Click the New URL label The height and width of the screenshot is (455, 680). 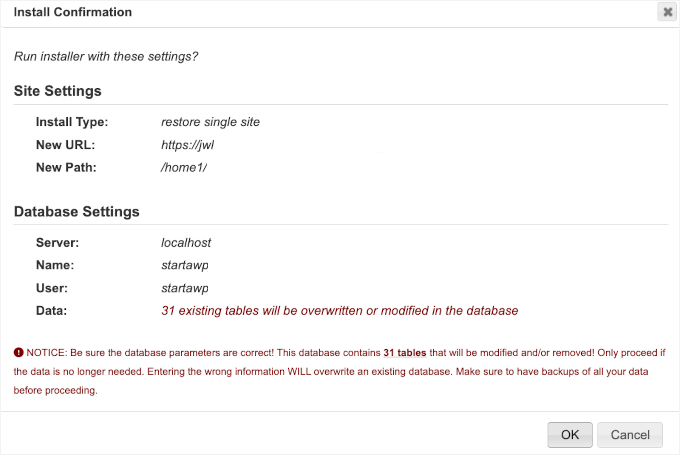coord(65,145)
